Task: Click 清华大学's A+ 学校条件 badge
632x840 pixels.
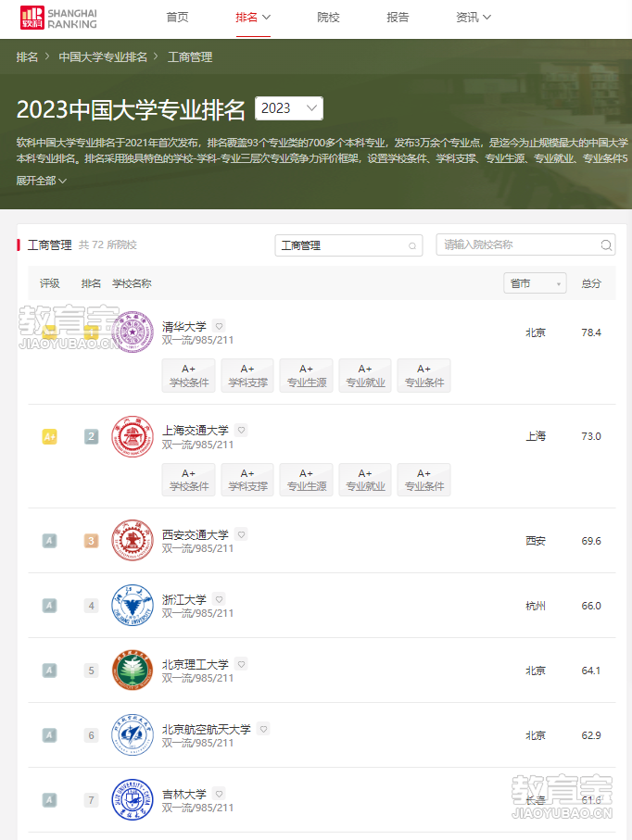Action: click(189, 375)
